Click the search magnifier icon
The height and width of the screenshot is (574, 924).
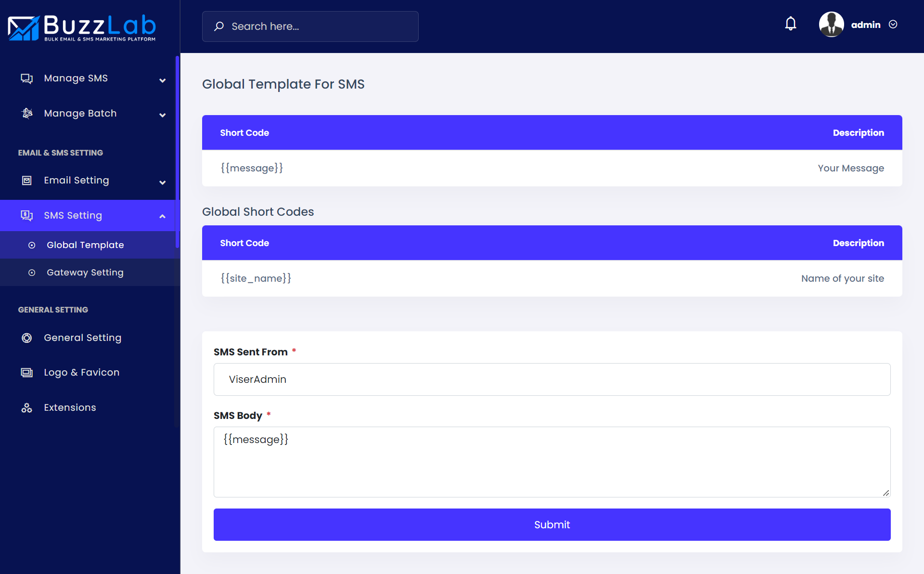click(219, 26)
